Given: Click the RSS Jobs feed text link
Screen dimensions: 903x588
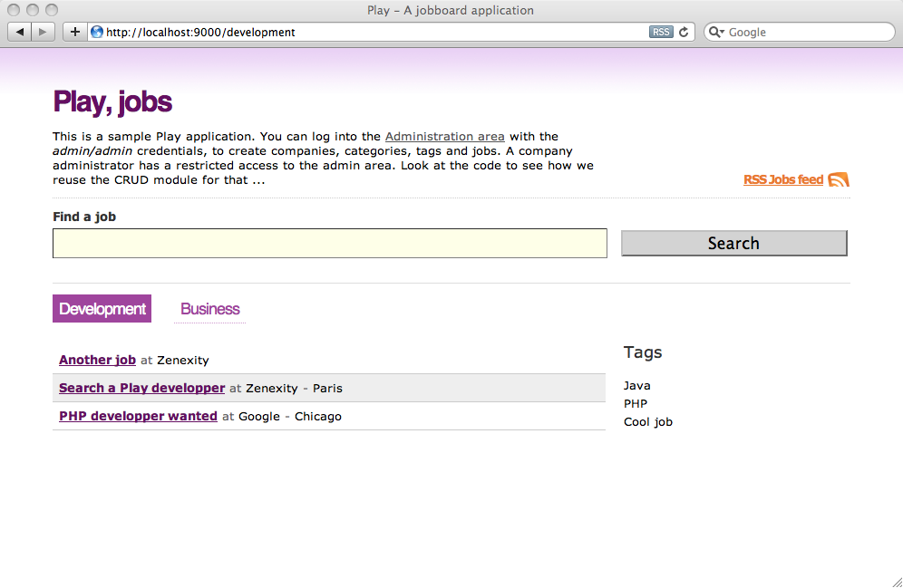Looking at the screenshot, I should coord(782,179).
